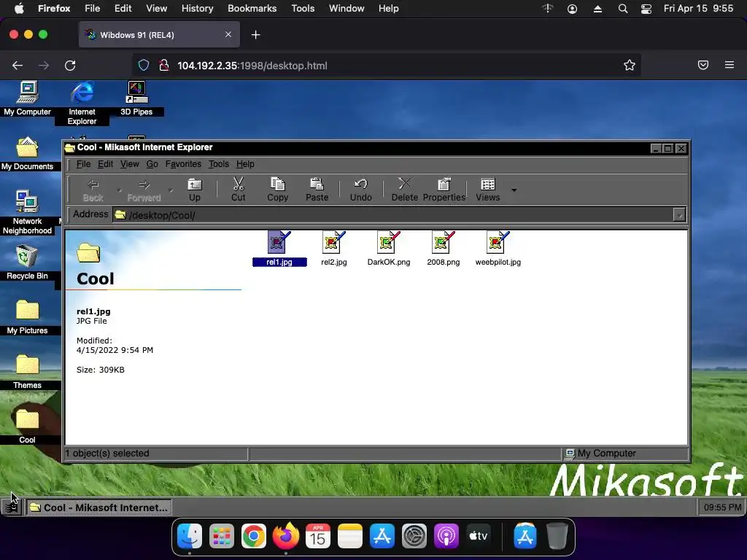Expand the Back history dropdown arrow
747x560 pixels.
click(119, 190)
